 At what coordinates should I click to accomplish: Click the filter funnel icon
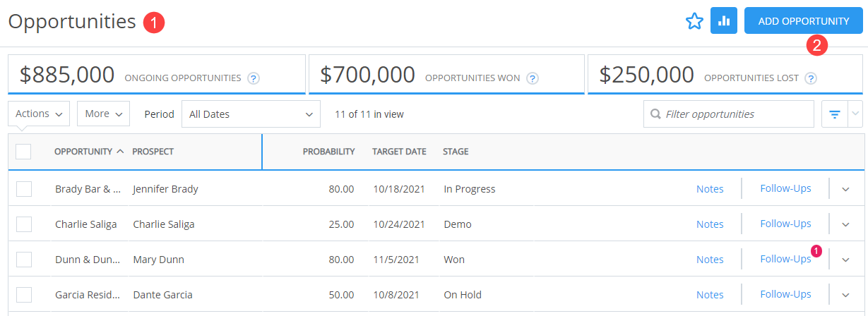[x=834, y=114]
